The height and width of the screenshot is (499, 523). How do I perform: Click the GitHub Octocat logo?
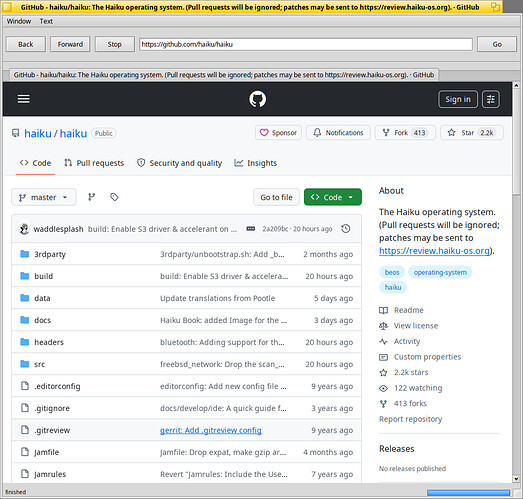(x=257, y=99)
